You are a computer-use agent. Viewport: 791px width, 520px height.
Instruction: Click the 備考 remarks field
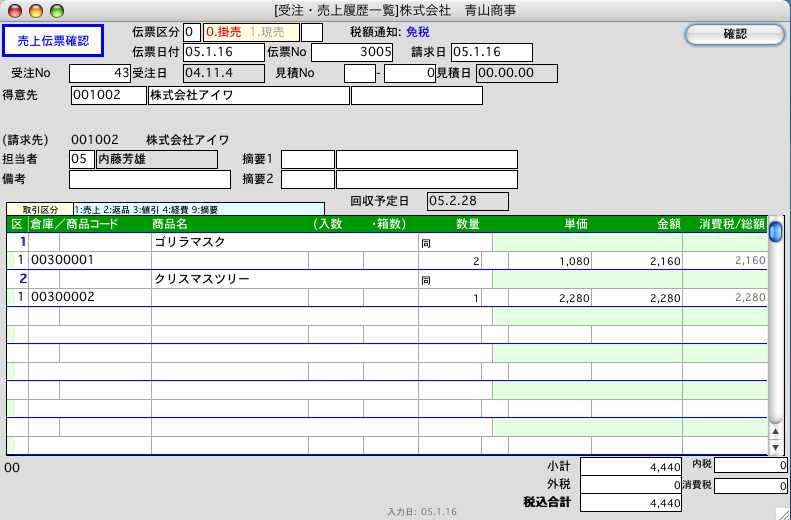click(149, 180)
